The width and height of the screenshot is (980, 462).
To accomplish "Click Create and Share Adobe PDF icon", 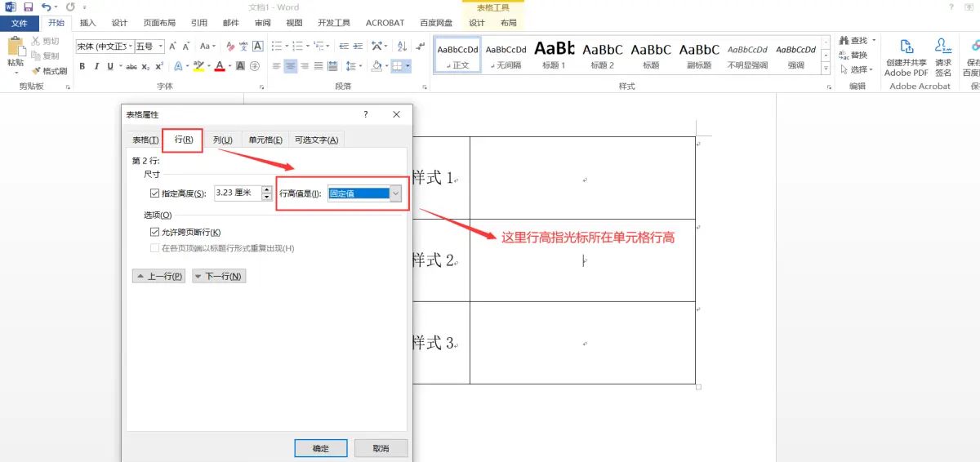I will pos(906,46).
